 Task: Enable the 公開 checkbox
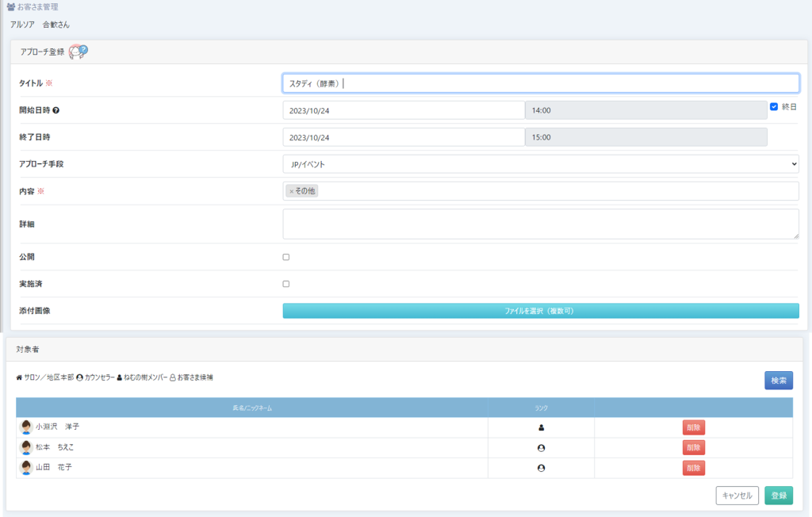point(286,257)
